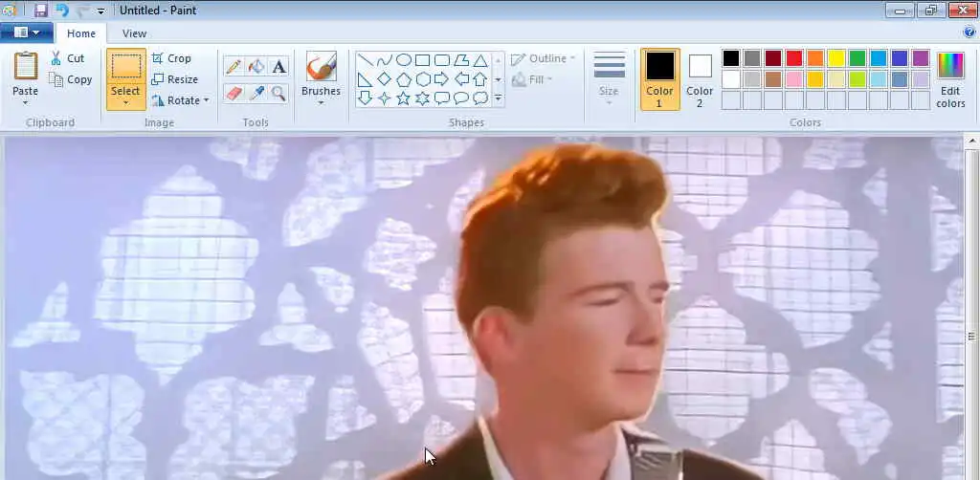Open the Resize dialog button
This screenshot has width=980, height=480.
[175, 79]
